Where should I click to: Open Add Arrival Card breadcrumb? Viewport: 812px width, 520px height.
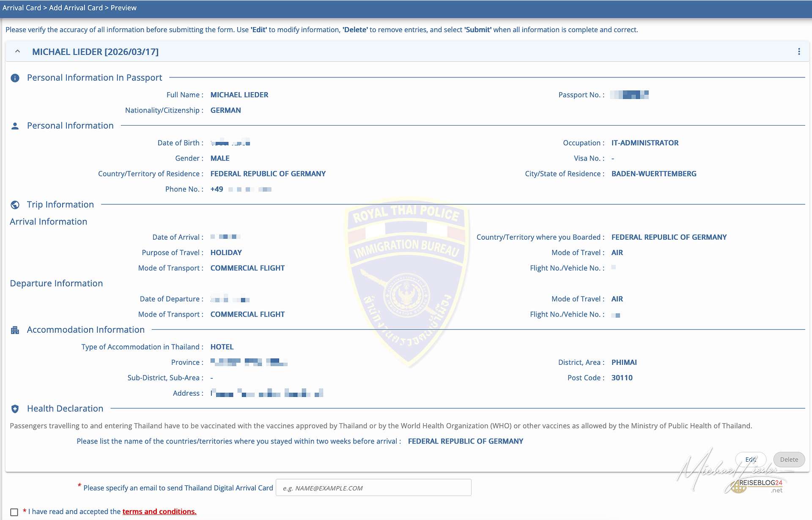click(x=76, y=8)
